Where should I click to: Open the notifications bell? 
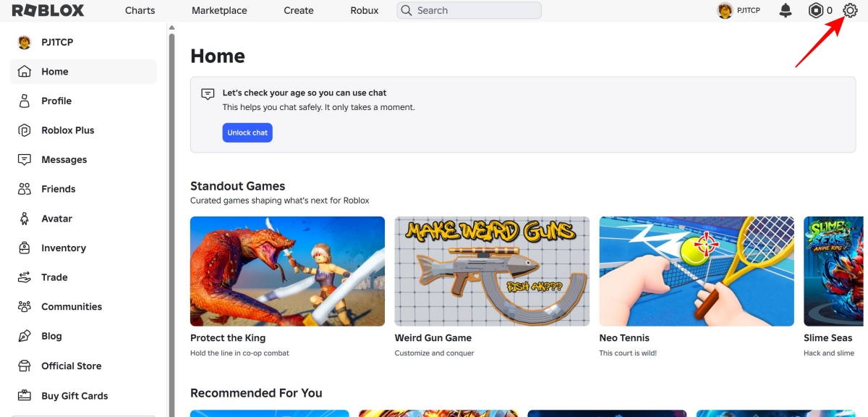pyautogui.click(x=786, y=10)
